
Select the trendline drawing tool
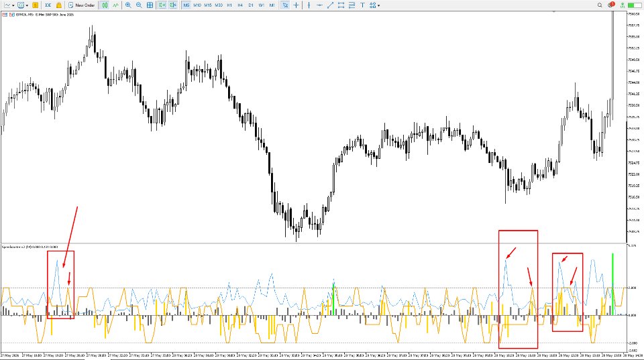click(330, 5)
